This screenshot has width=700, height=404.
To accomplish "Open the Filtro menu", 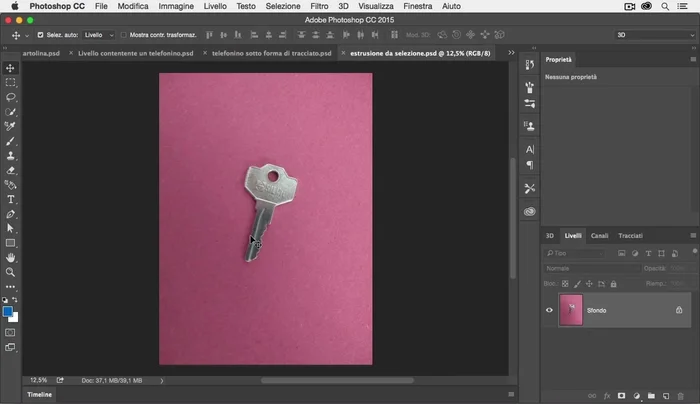I will 319,6.
